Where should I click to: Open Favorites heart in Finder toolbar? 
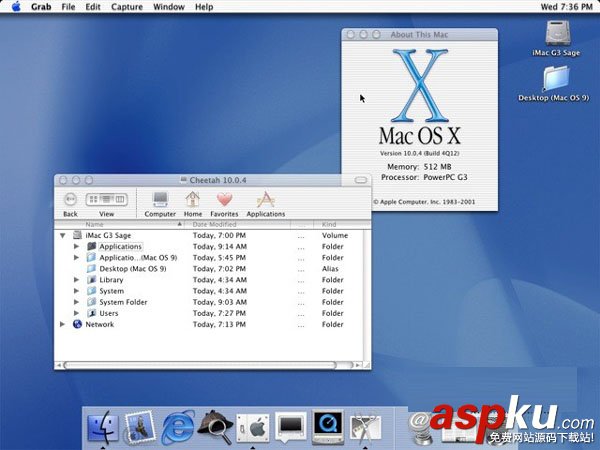tap(224, 204)
